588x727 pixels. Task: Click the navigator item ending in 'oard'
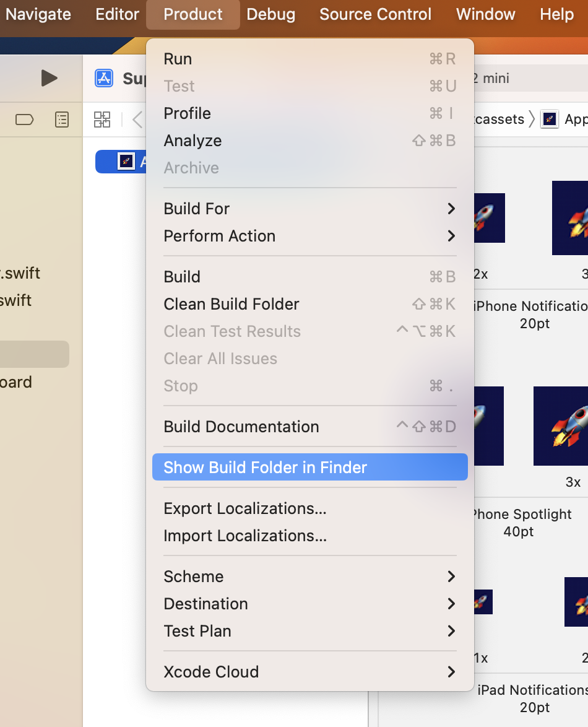[x=15, y=382]
